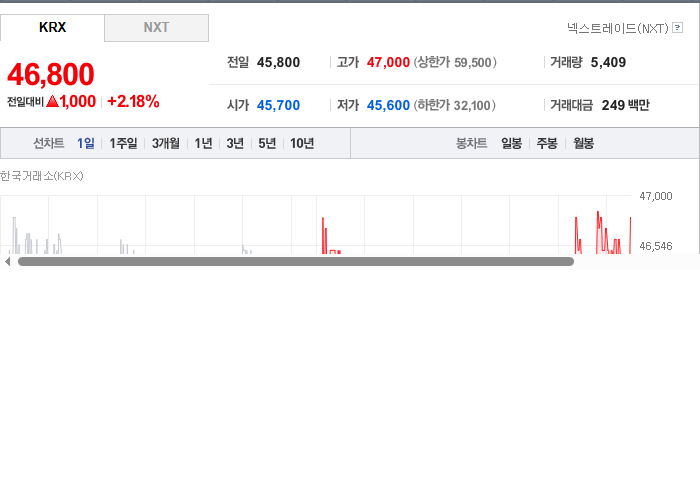Show the 주봉 weekly candle chart
Screen dimensions: 700x490
coord(547,143)
